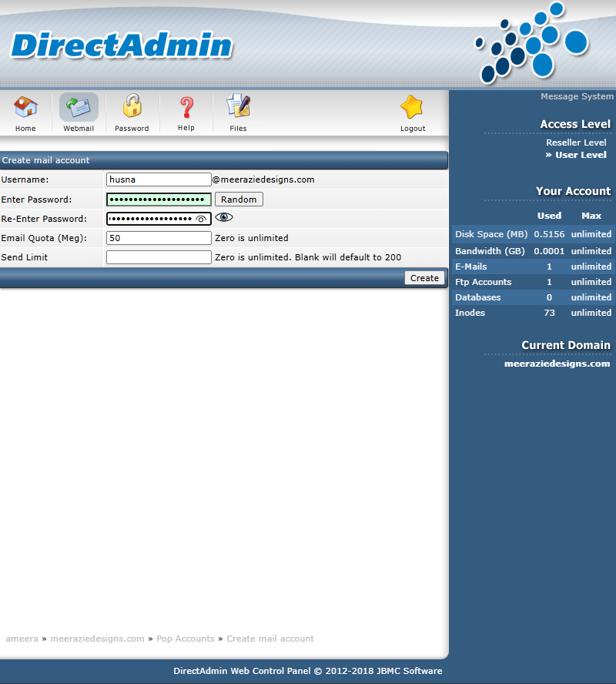This screenshot has height=684, width=616.
Task: Click the Logout label
Action: [x=413, y=128]
